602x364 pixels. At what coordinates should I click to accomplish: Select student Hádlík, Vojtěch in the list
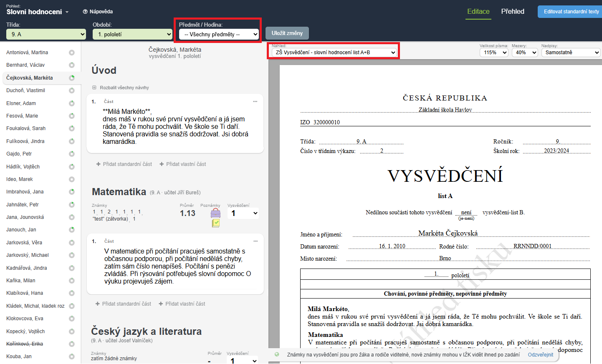point(23,167)
